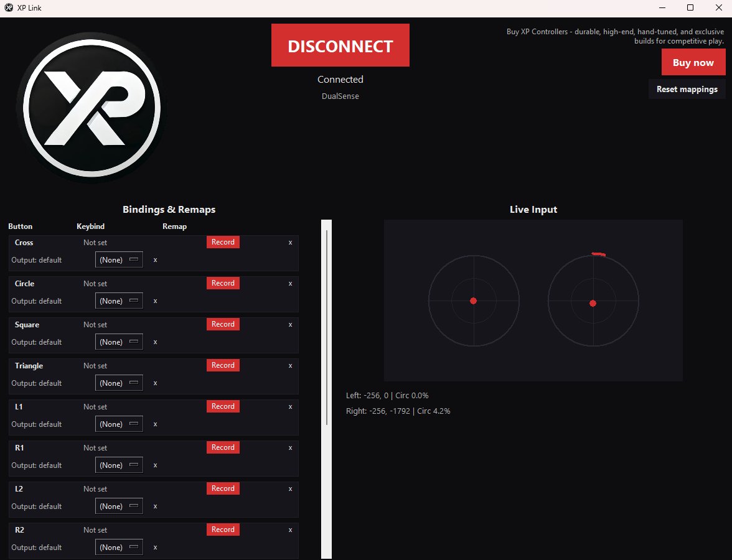The height and width of the screenshot is (560, 732).
Task: Click the 'DualSense' device label
Action: (340, 96)
